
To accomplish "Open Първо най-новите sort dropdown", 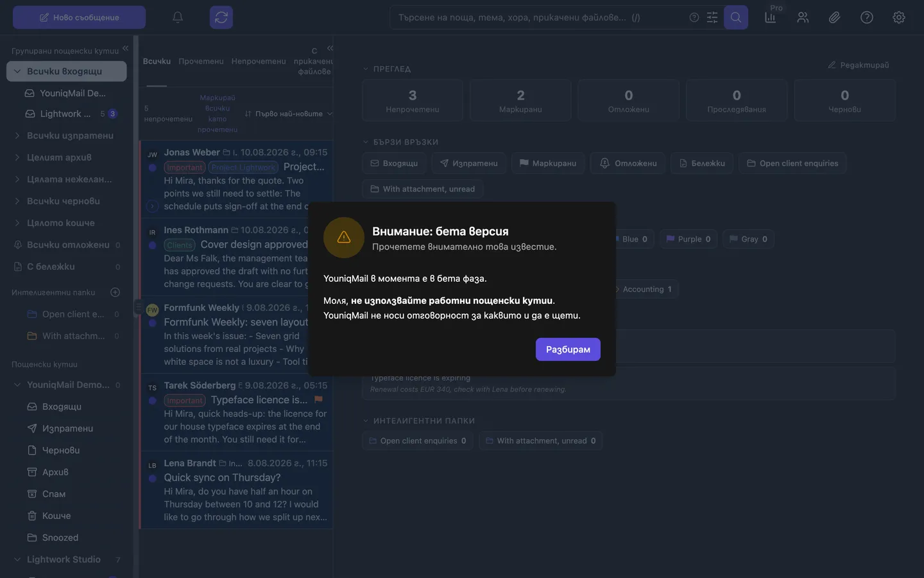I will tap(289, 114).
